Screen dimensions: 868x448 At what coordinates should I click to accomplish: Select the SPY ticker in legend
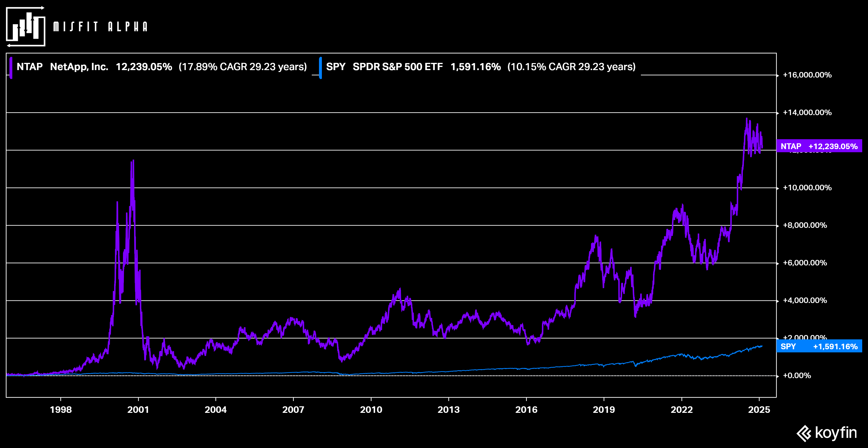tap(336, 67)
